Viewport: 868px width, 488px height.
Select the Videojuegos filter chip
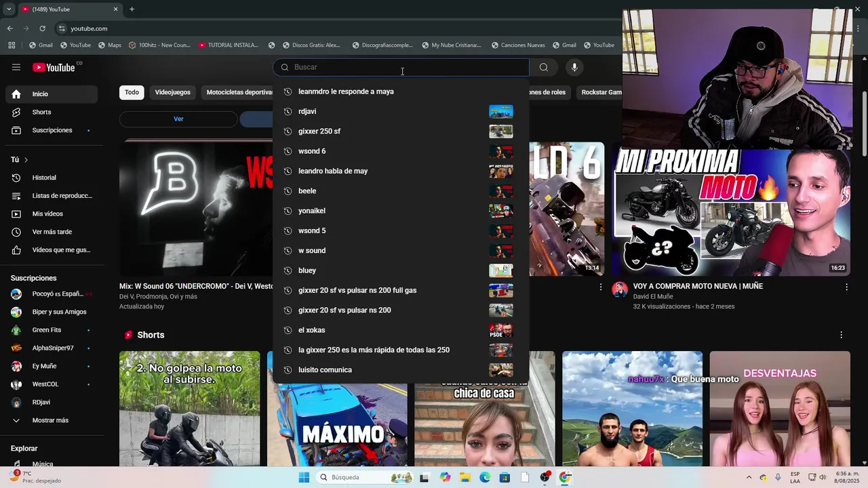172,92
